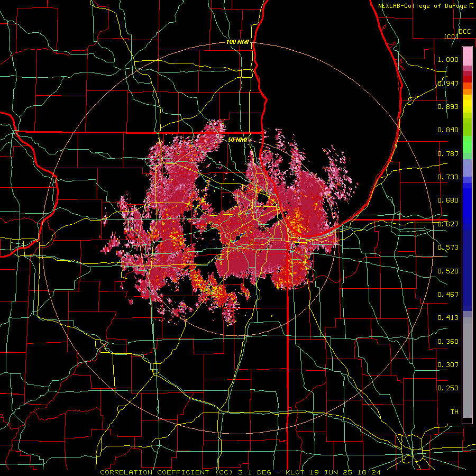
Task: Click the KLOT station identifier in the footer
Action: [295, 472]
